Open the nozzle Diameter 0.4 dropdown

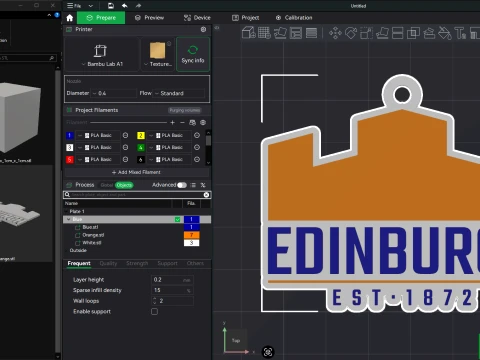tap(114, 93)
